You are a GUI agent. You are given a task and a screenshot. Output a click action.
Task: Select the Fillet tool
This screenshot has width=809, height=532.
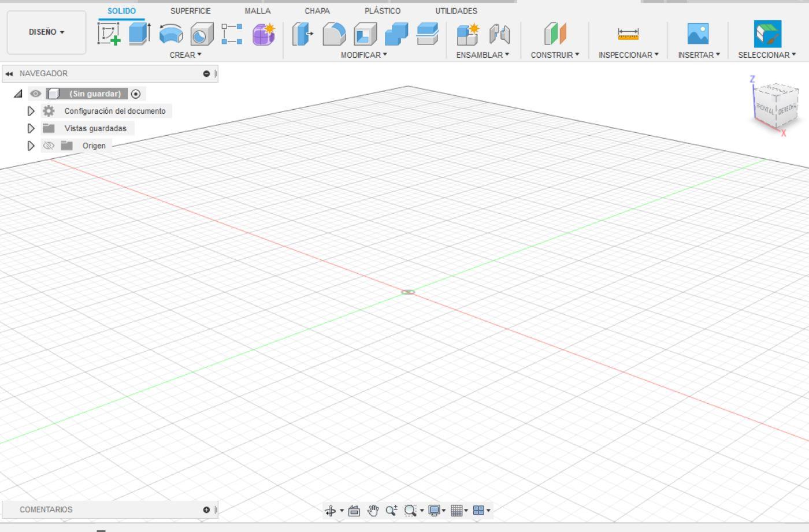(334, 34)
